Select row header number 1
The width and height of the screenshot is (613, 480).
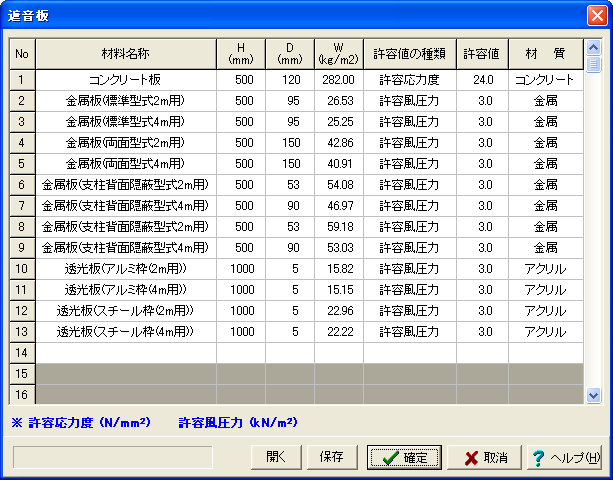(22, 80)
